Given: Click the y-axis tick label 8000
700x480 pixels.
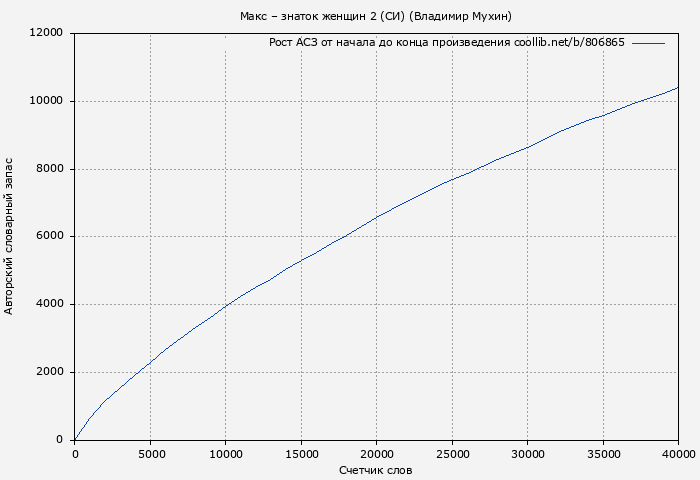Looking at the screenshot, I should pyautogui.click(x=50, y=169).
